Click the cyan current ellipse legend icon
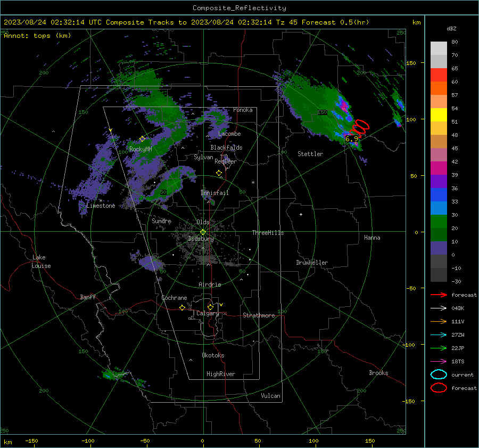This screenshot has width=479, height=448. point(439,374)
